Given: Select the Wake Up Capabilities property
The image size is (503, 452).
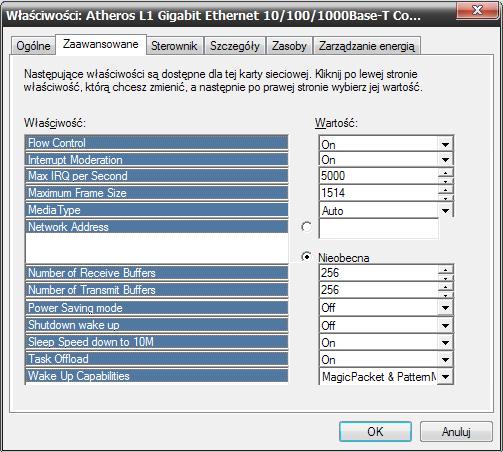Looking at the screenshot, I should 156,376.
